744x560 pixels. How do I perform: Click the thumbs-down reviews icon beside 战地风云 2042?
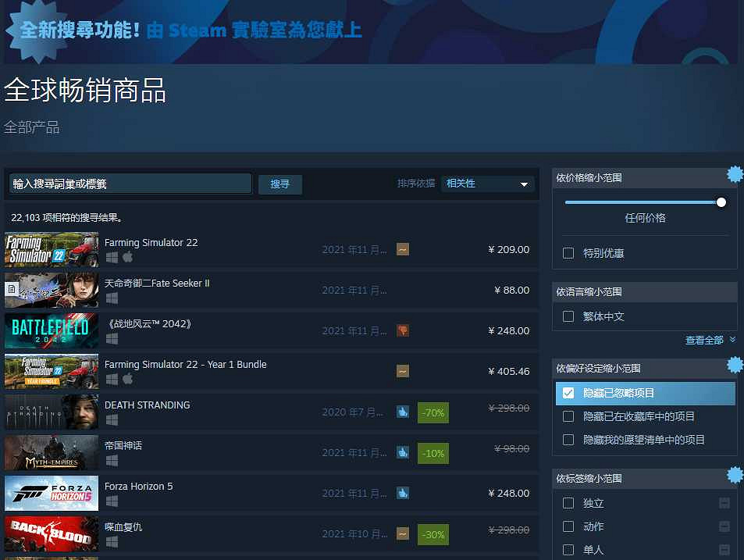[x=402, y=330]
